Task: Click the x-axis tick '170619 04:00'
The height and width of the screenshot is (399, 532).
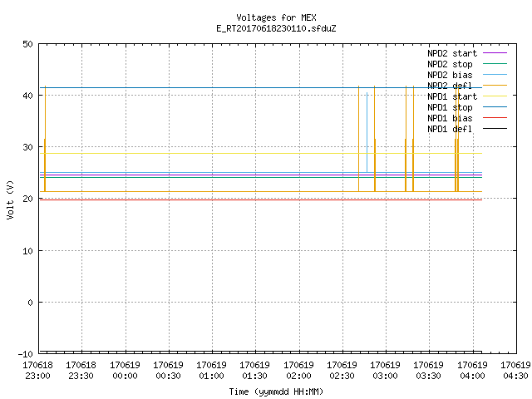Action: [472, 371]
